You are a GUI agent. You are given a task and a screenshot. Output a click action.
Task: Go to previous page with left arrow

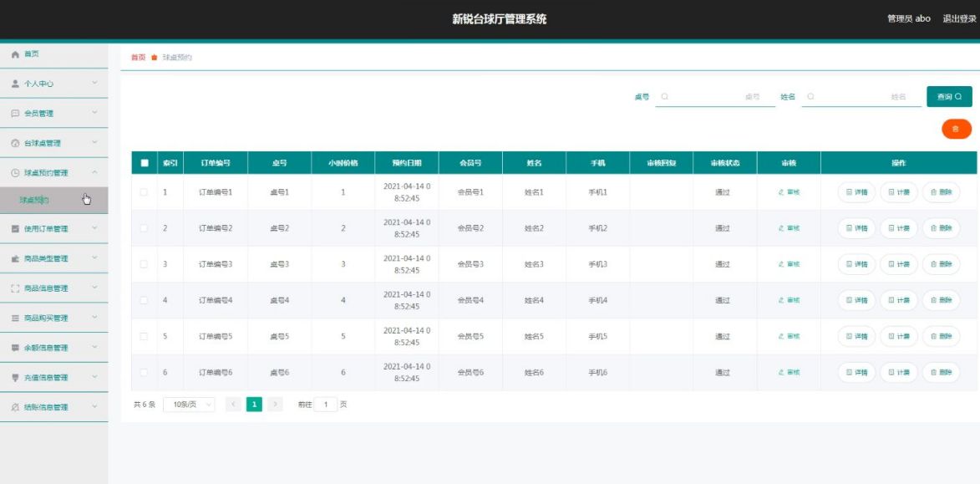coord(233,405)
